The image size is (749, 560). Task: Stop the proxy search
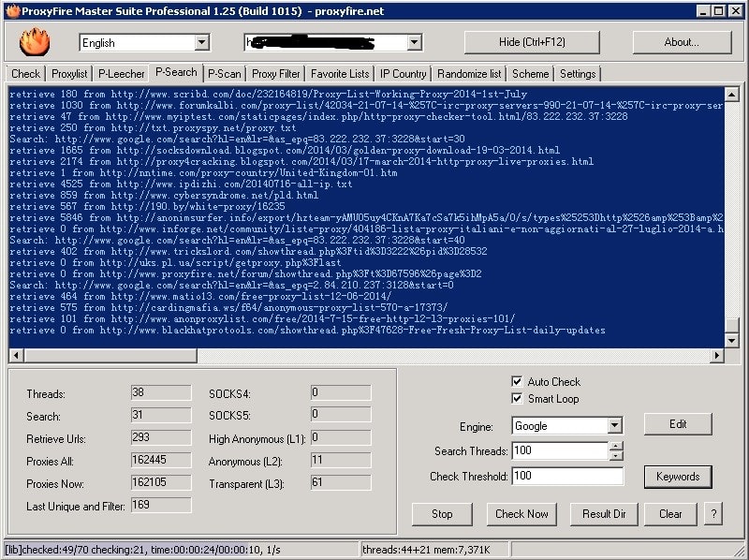click(442, 514)
